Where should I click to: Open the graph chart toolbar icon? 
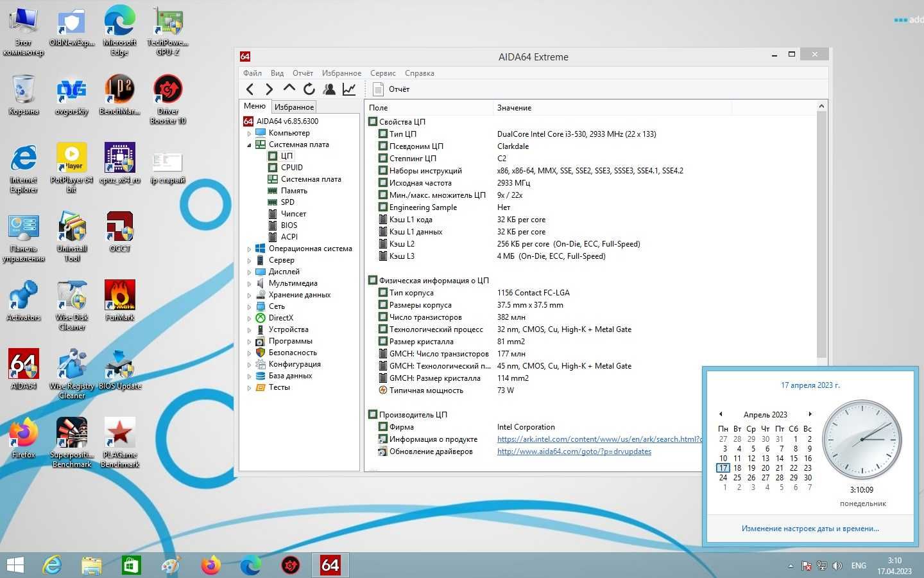349,89
